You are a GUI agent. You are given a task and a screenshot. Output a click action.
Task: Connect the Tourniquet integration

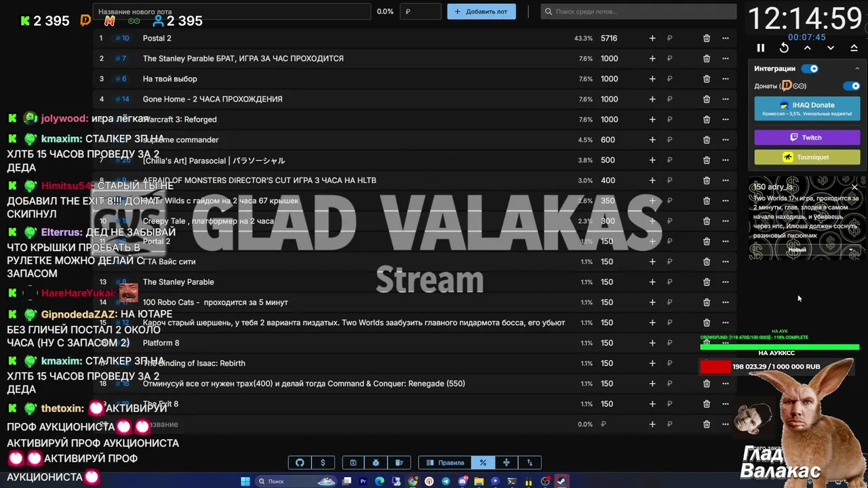click(807, 157)
